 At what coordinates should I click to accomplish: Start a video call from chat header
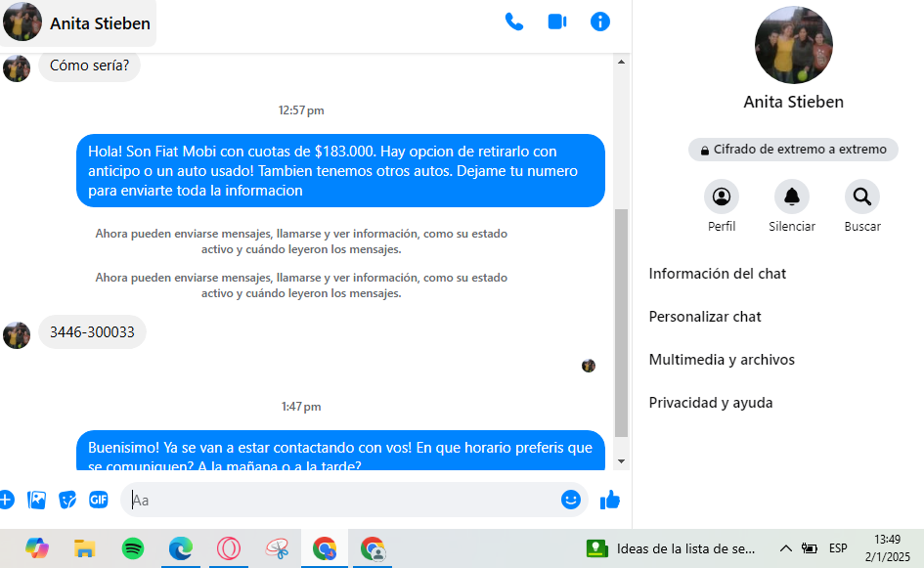(557, 22)
